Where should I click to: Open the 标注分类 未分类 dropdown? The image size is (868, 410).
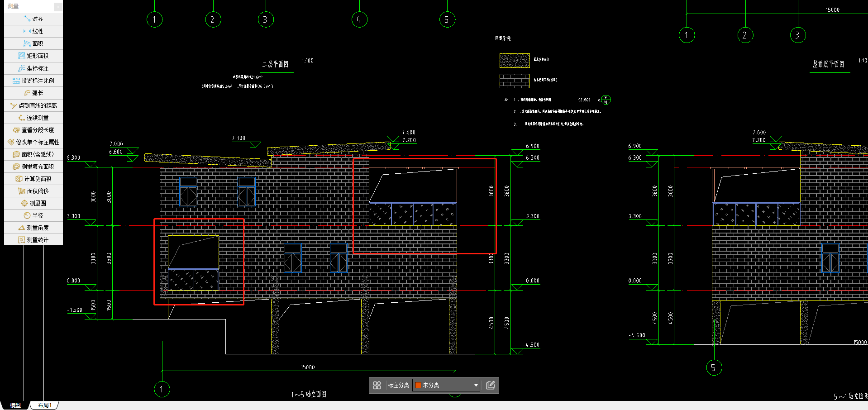[446, 385]
